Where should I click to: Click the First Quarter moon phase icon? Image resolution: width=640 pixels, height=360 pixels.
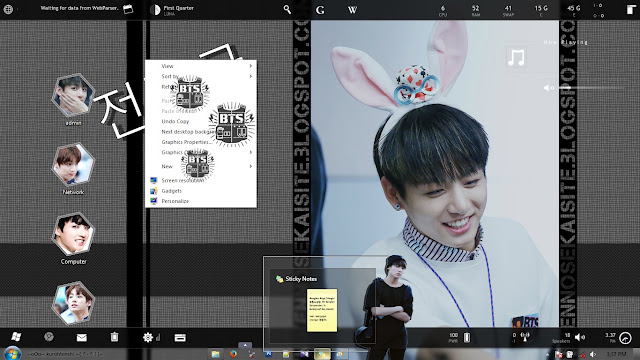tap(155, 10)
